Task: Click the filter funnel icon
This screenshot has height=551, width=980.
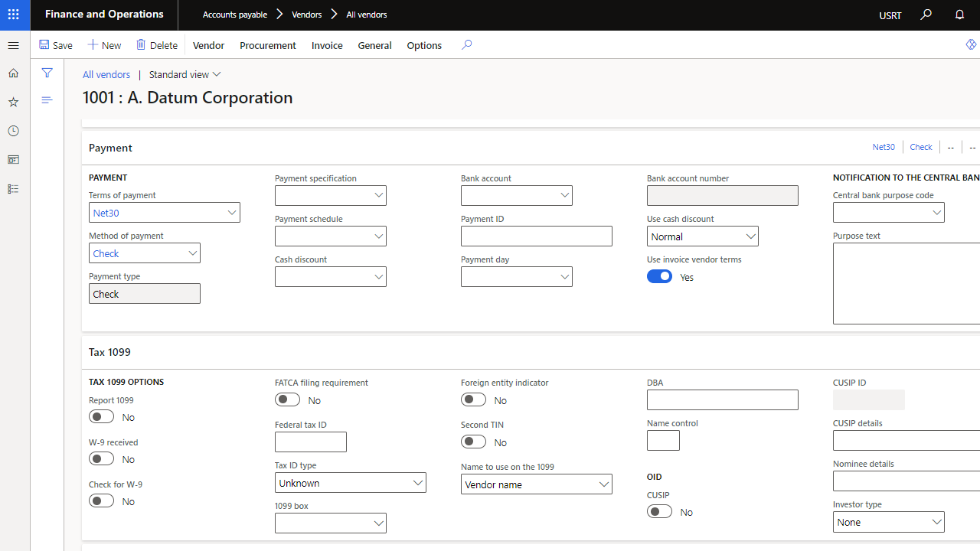Action: click(x=47, y=73)
